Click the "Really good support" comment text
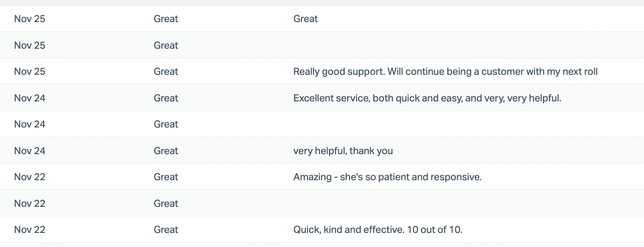Image resolution: width=644 pixels, height=247 pixels. click(445, 71)
